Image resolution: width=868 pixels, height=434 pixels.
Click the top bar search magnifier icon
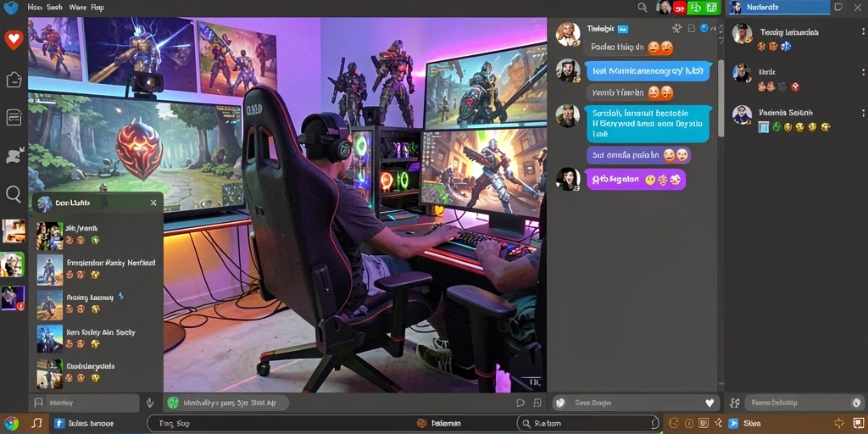[x=643, y=7]
